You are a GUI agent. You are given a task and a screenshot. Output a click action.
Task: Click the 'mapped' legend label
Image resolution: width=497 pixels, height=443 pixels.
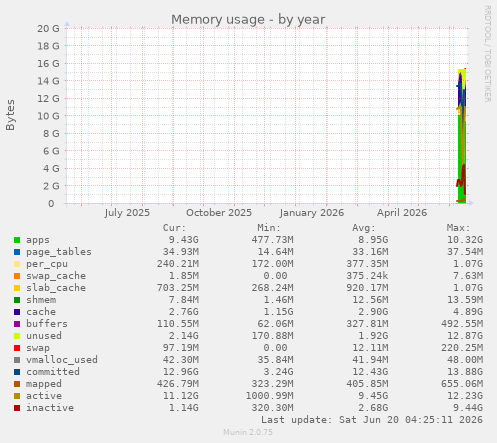pyautogui.click(x=44, y=384)
